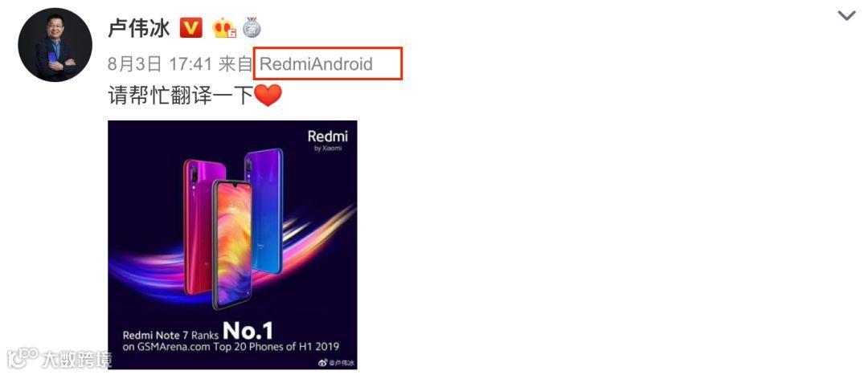Click the silver medal badge icon

[252, 27]
